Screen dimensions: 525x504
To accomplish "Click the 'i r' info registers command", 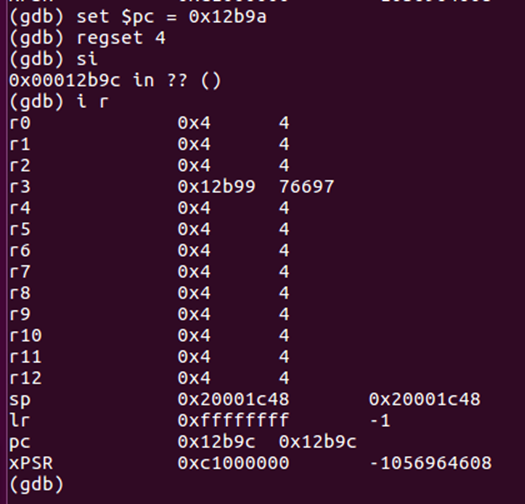I will 93,102.
